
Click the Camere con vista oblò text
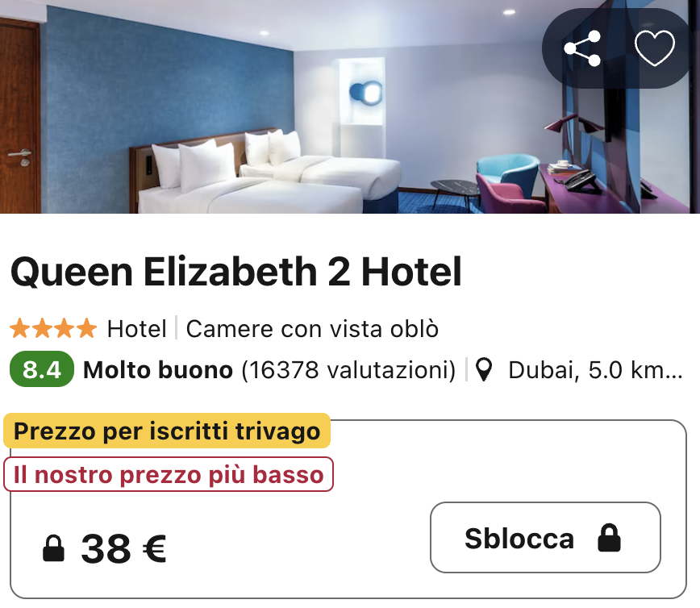pyautogui.click(x=313, y=329)
